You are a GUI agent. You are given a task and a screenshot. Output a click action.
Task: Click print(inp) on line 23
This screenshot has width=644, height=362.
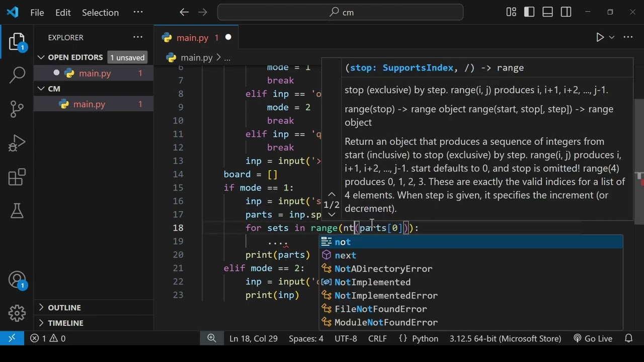tap(272, 295)
